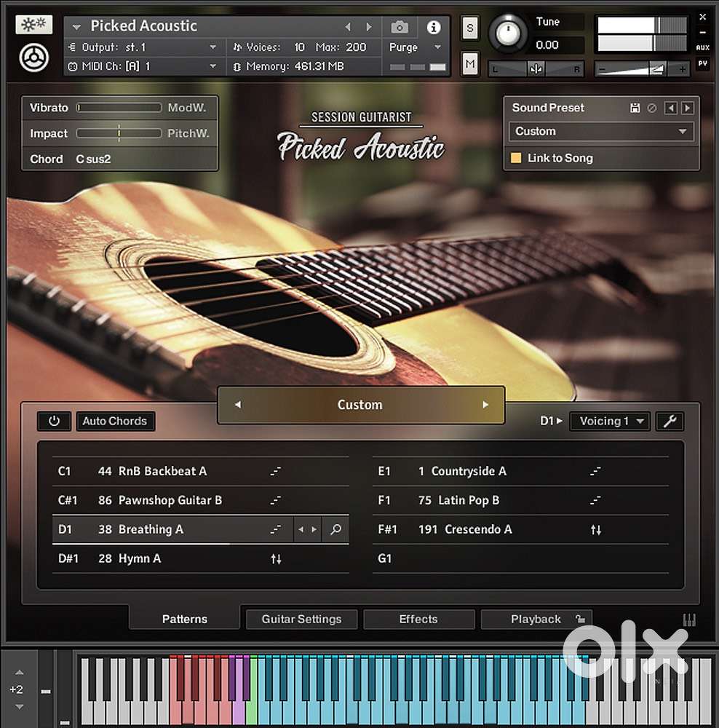Toggle the Mute button labeled M
The height and width of the screenshot is (728, 719).
(470, 64)
